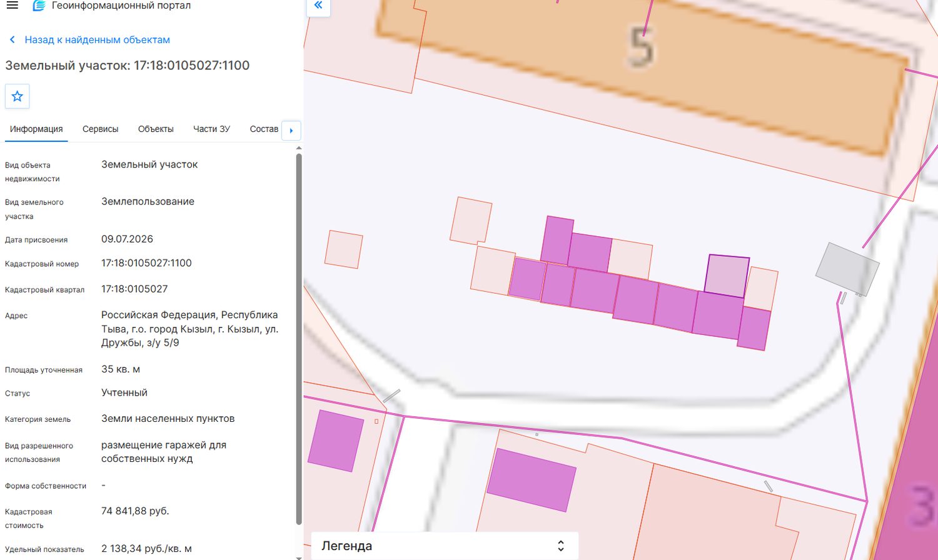Open the Объекты tab
Image resolution: width=938 pixels, height=560 pixels.
[x=156, y=129]
